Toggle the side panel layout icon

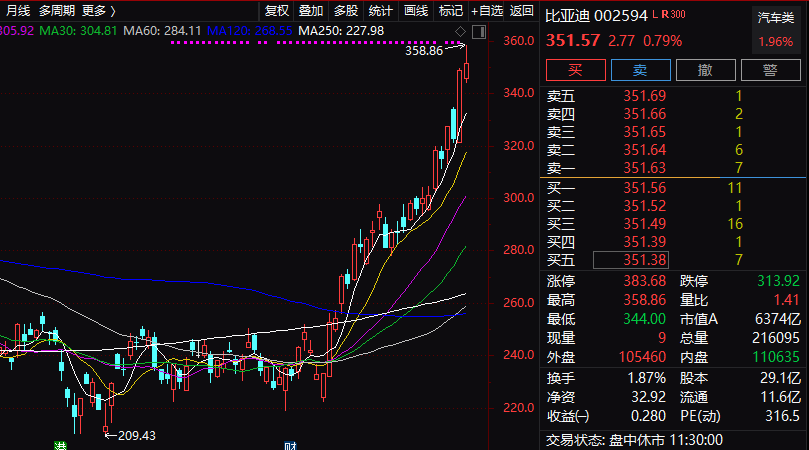[x=479, y=32]
